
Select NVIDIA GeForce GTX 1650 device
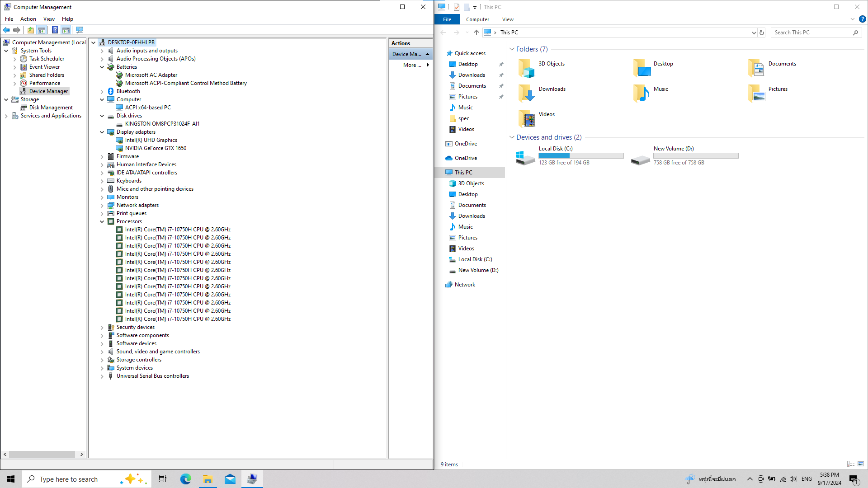(156, 148)
